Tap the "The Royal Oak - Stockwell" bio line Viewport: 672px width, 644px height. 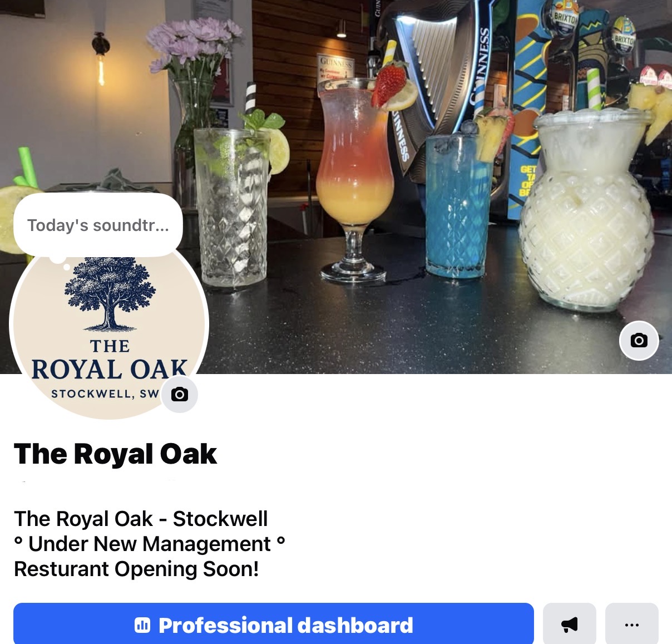(x=141, y=519)
